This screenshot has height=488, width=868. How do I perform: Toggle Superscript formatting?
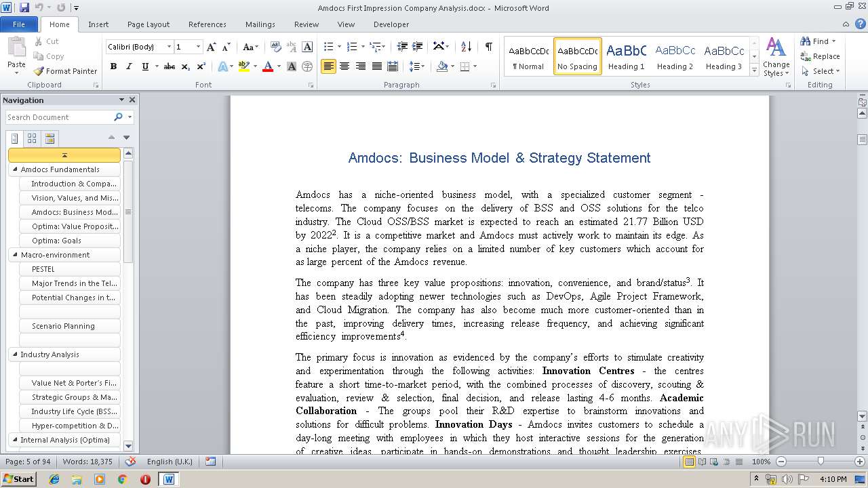pyautogui.click(x=201, y=66)
